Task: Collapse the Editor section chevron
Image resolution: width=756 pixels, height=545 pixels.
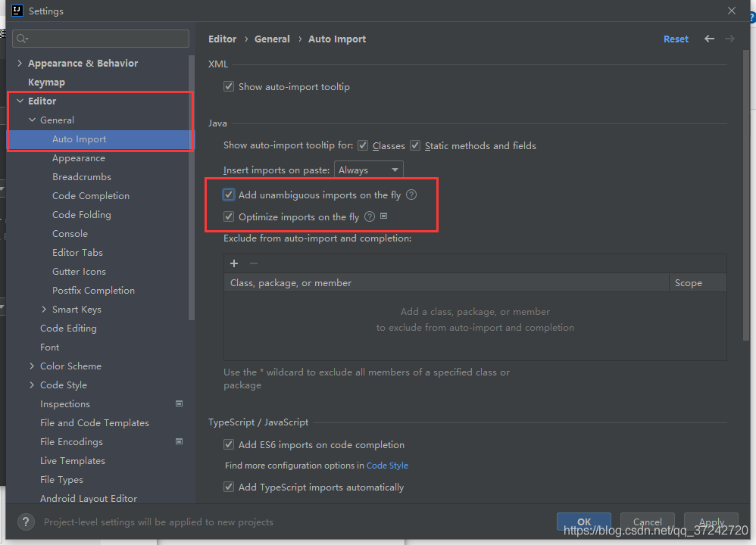Action: pyautogui.click(x=20, y=101)
